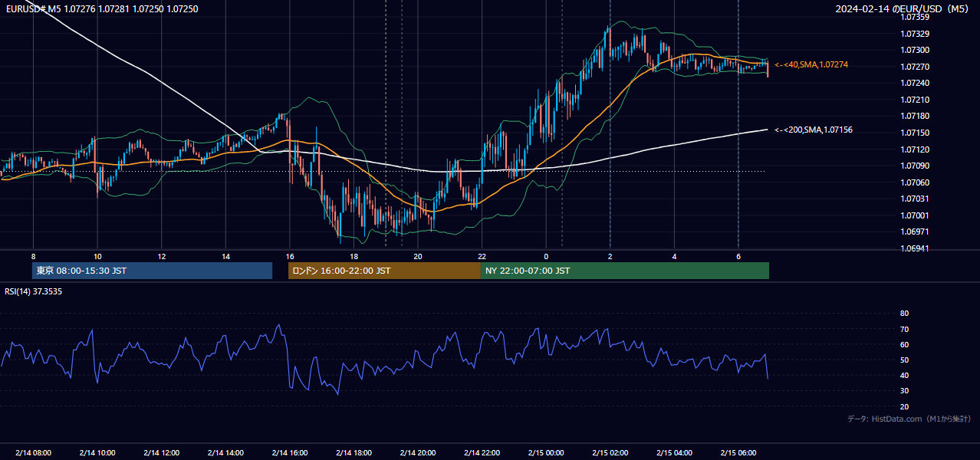Click price axis label 1.07150
980x460 pixels.
(x=914, y=133)
